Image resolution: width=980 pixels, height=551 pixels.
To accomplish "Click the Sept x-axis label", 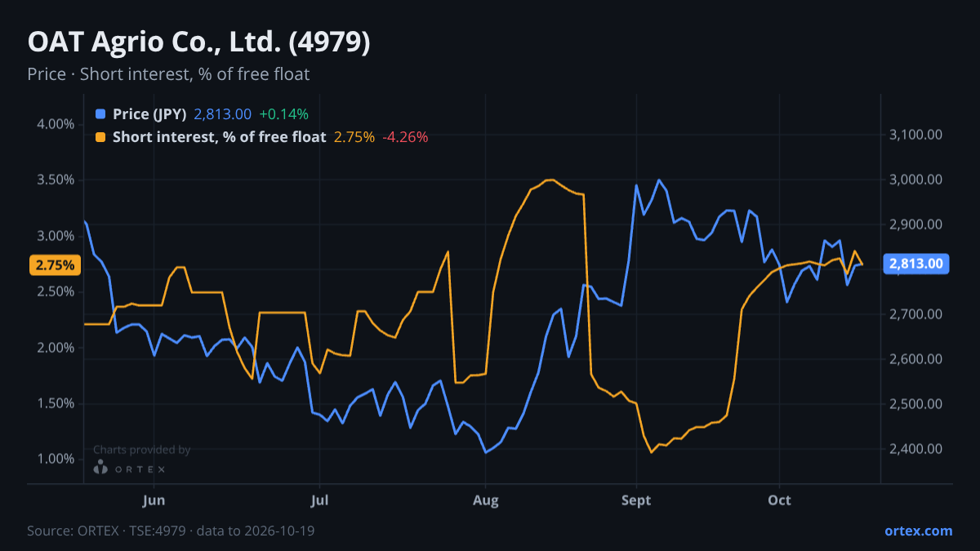I will pos(636,500).
